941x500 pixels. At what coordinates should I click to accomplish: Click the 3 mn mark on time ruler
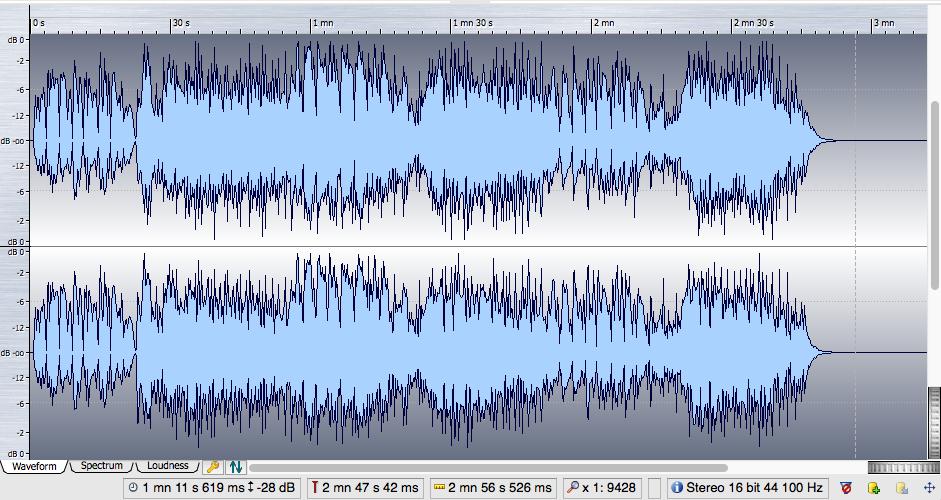coord(883,23)
